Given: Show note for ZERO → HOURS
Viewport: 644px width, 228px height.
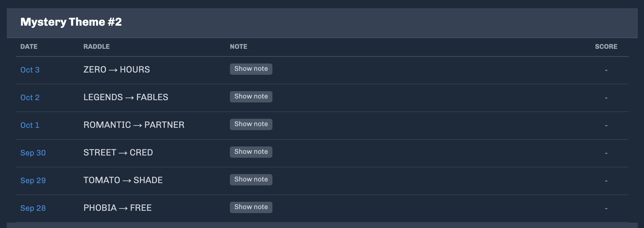Looking at the screenshot, I should pyautogui.click(x=251, y=69).
